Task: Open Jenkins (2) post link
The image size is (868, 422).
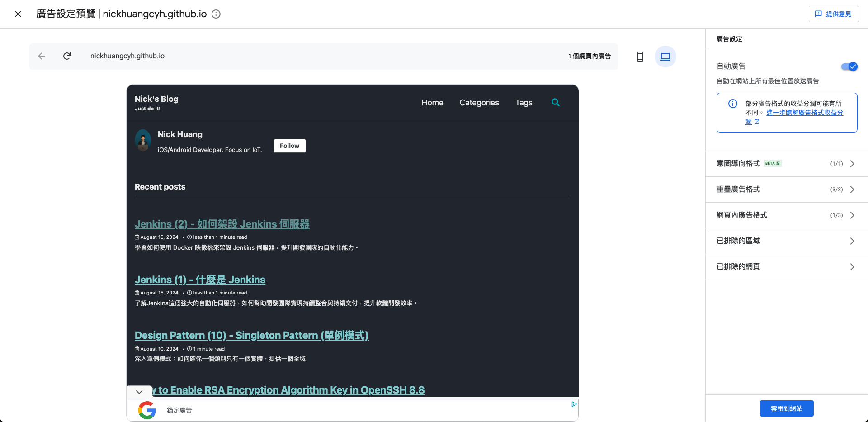Action: click(222, 224)
